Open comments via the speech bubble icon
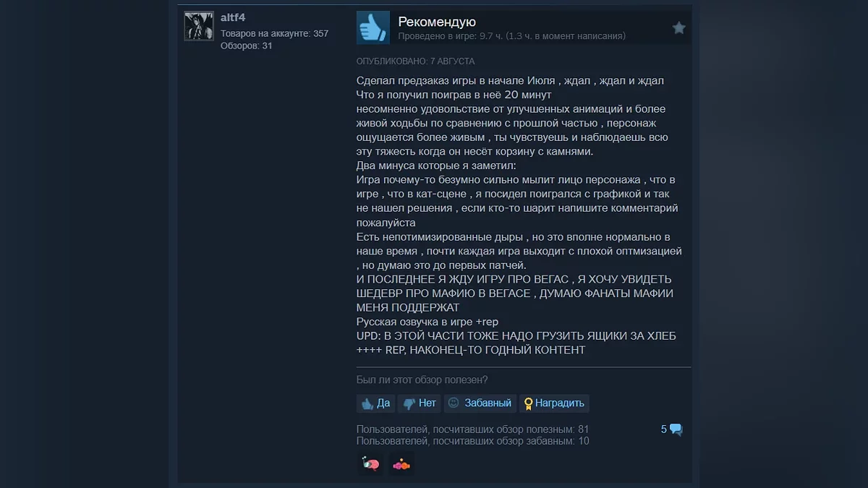Screen dimensions: 868x488 [x=676, y=429]
